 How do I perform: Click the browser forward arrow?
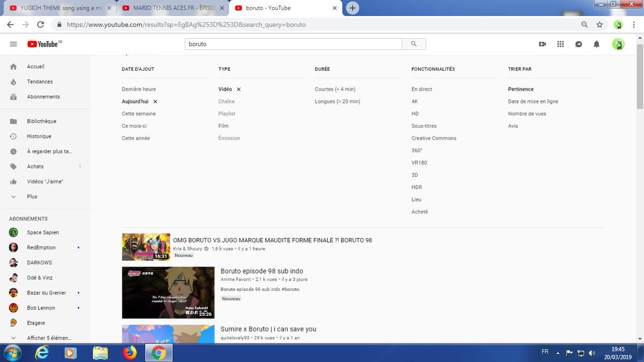click(25, 25)
